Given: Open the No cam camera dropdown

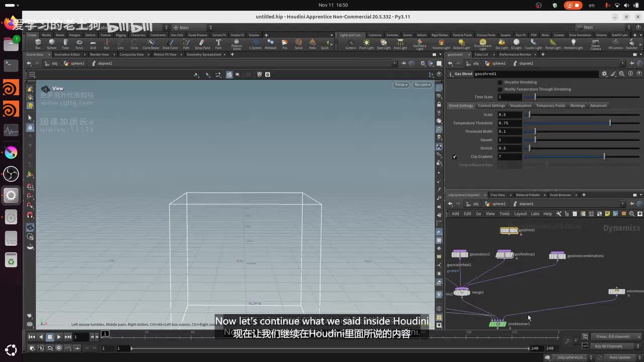Looking at the screenshot, I should coord(422,84).
